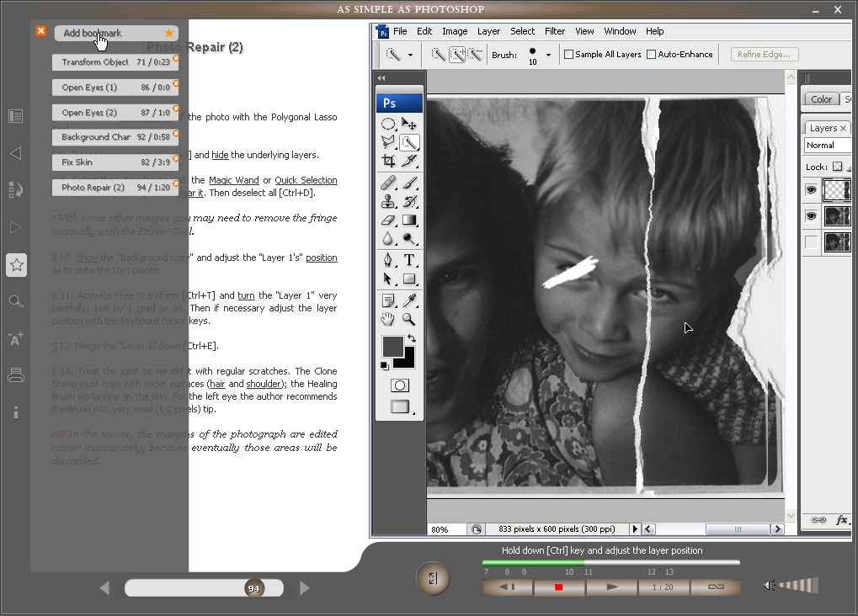The image size is (858, 616).
Task: Collapse the toolbox double-arrow
Action: coord(381,77)
